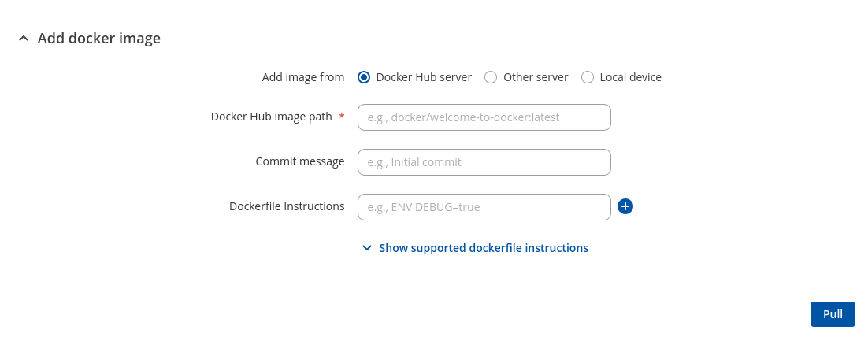This screenshot has width=868, height=352.
Task: Click the Local device label text
Action: 630,77
